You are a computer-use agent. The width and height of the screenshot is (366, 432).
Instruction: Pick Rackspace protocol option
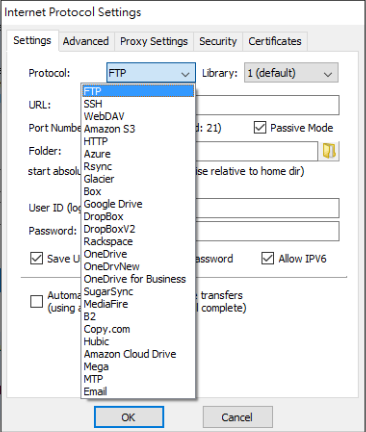138,241
